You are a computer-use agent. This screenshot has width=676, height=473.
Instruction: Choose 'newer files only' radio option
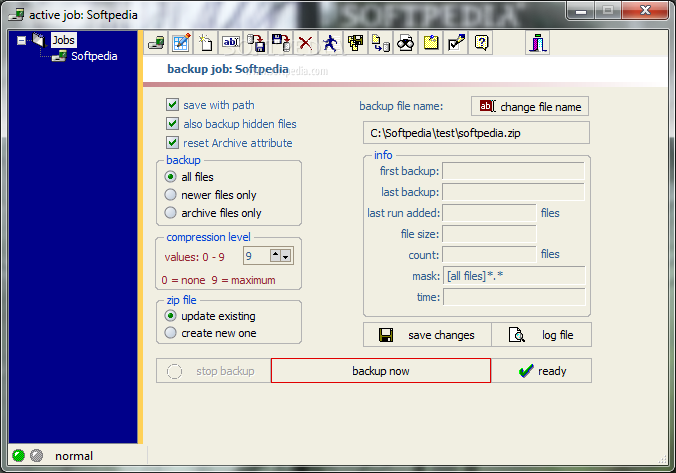tap(171, 195)
